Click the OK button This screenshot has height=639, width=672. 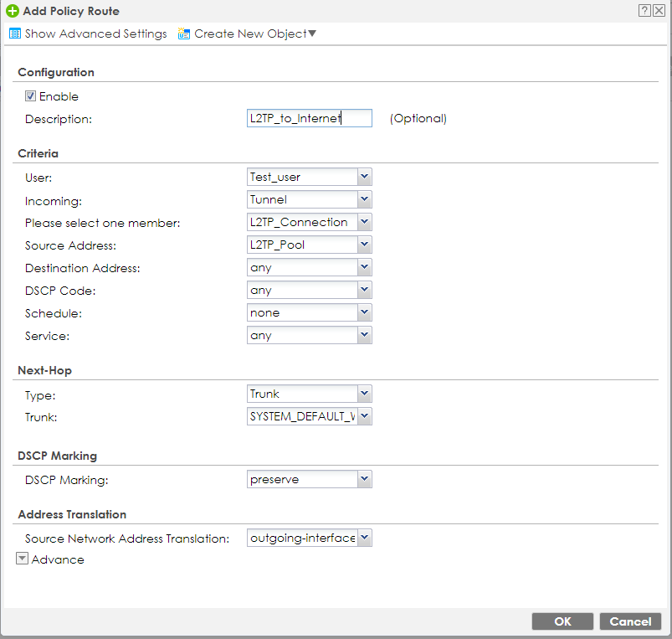point(562,621)
